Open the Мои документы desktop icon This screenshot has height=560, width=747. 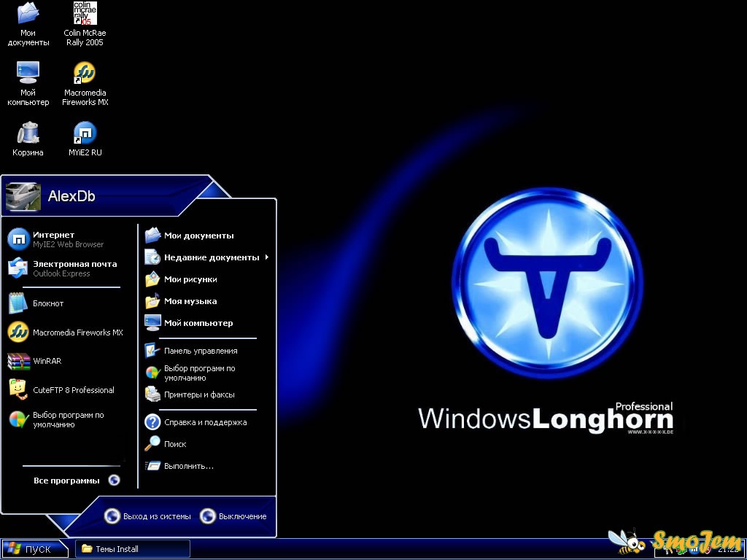28,24
